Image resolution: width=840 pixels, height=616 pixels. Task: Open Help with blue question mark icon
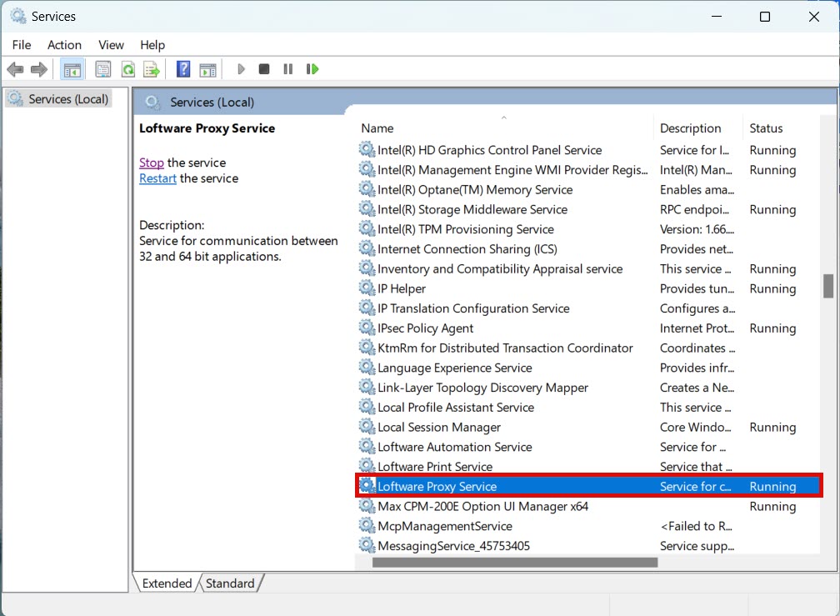point(183,69)
